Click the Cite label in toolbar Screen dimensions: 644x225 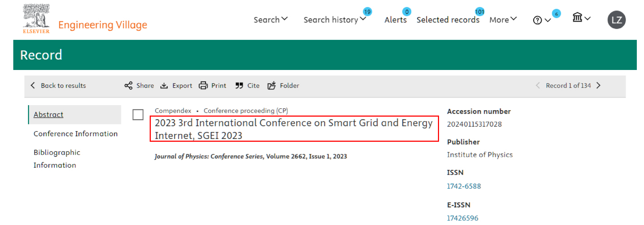(x=253, y=85)
